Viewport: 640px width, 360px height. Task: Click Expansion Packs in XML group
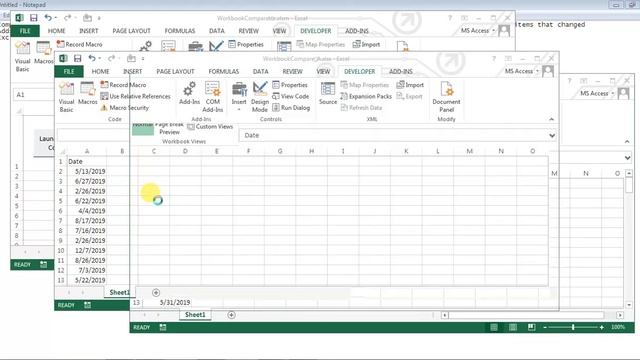click(x=366, y=96)
